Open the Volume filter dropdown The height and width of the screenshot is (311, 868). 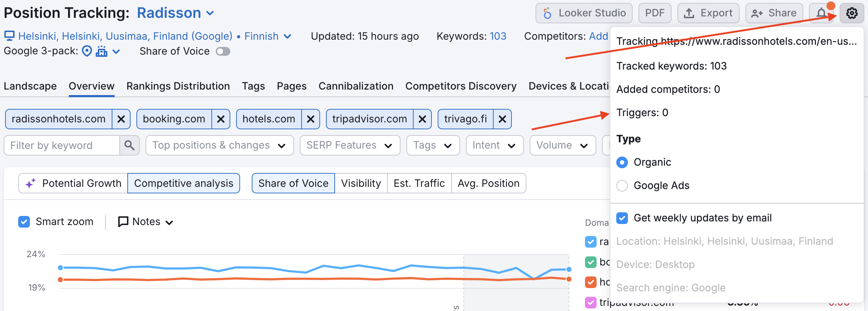[x=562, y=145]
